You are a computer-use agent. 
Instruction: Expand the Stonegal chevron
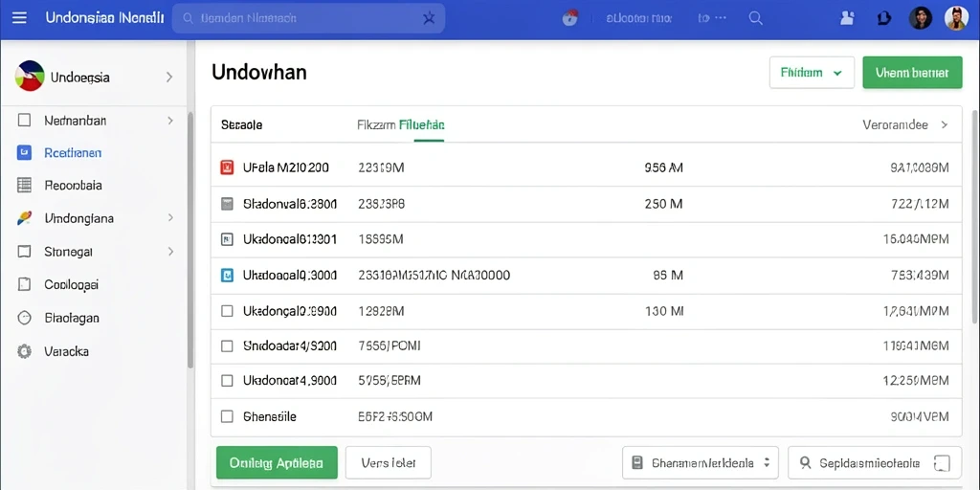click(170, 252)
